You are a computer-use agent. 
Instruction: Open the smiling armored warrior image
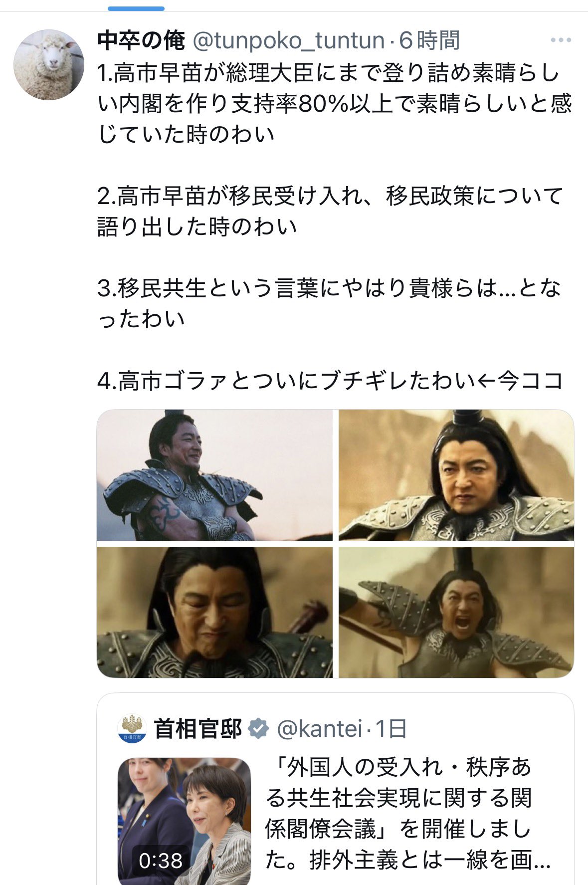tap(214, 475)
